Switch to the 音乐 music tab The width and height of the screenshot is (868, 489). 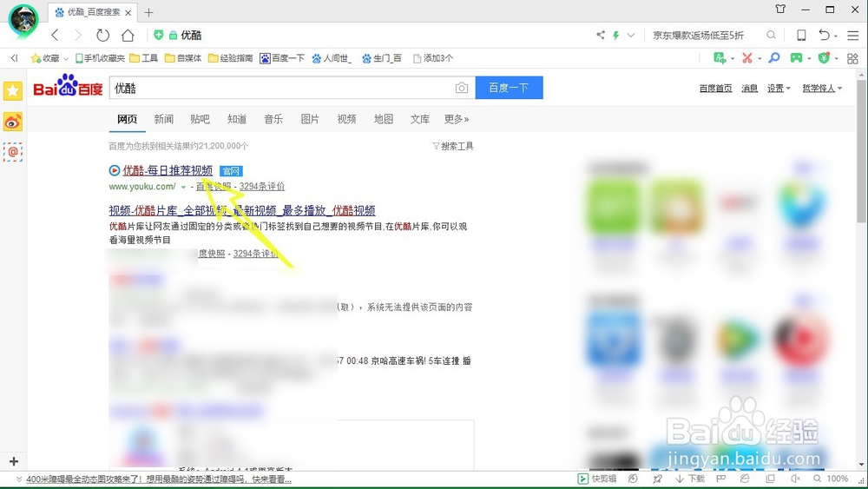(273, 119)
